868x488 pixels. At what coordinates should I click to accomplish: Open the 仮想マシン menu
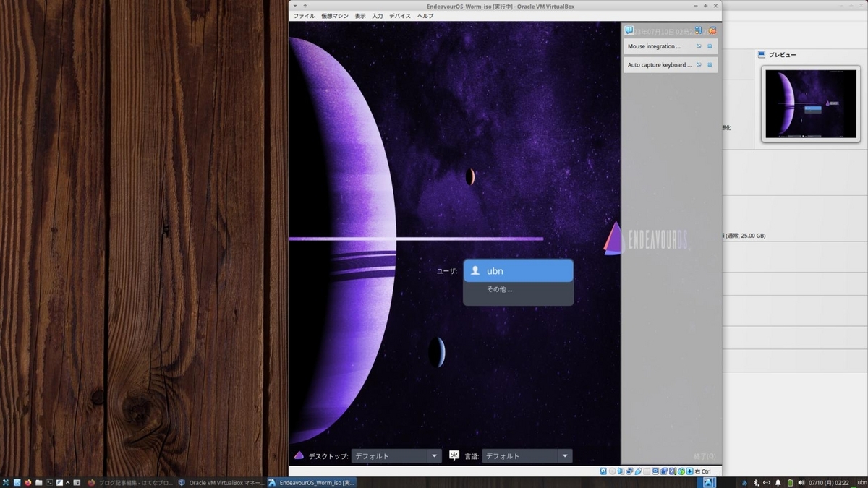click(334, 16)
